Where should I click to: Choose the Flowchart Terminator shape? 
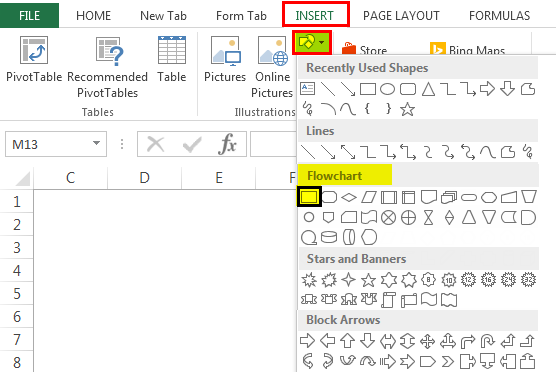(469, 197)
